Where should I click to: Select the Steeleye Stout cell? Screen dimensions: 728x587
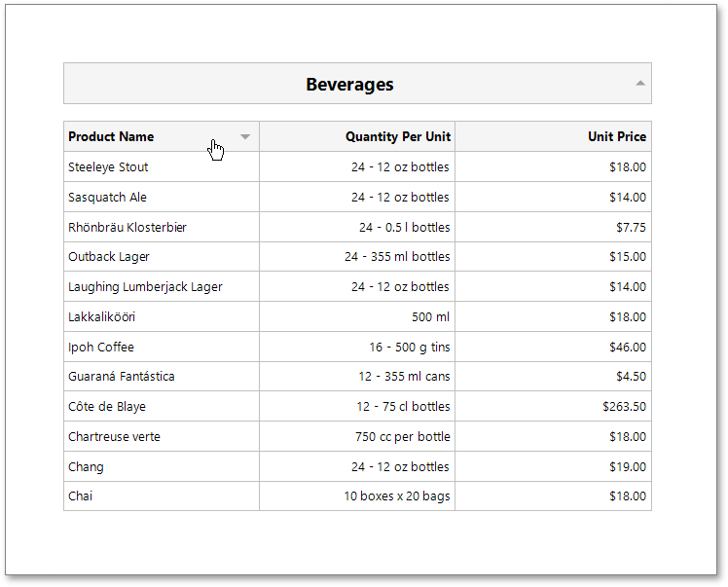click(x=108, y=167)
